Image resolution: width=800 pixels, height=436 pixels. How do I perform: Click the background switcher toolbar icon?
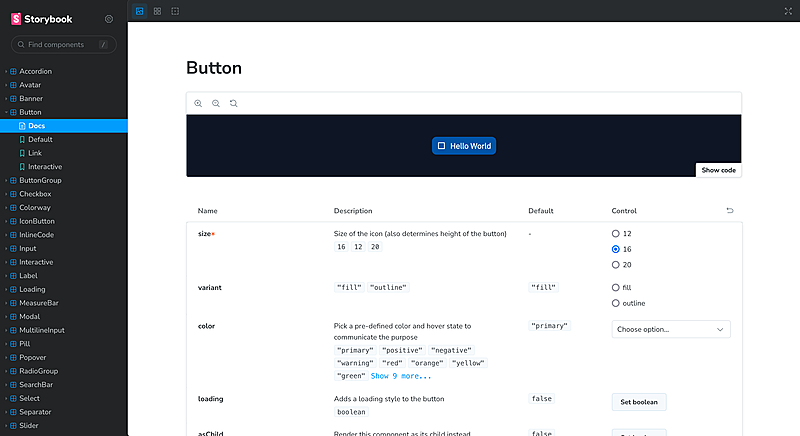[x=140, y=10]
